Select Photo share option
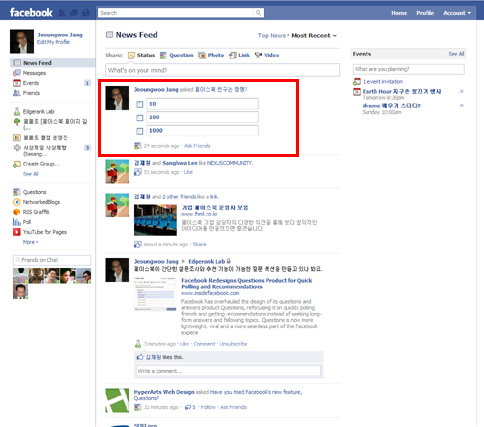484x427 pixels. 211,55
